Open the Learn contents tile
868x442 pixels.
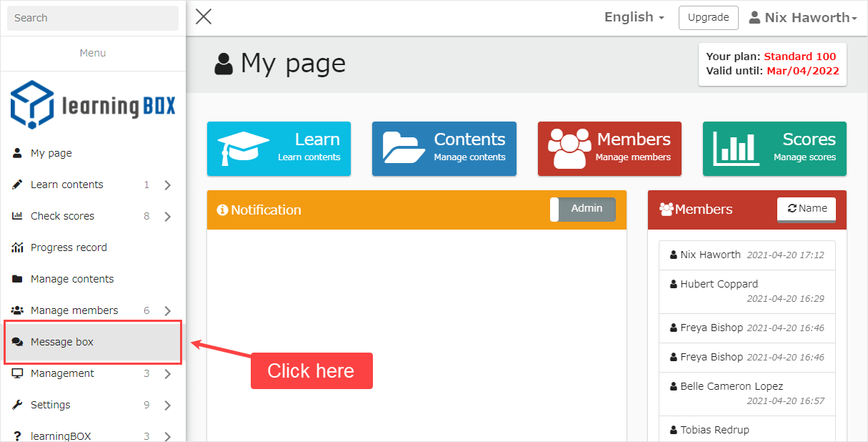click(x=279, y=148)
